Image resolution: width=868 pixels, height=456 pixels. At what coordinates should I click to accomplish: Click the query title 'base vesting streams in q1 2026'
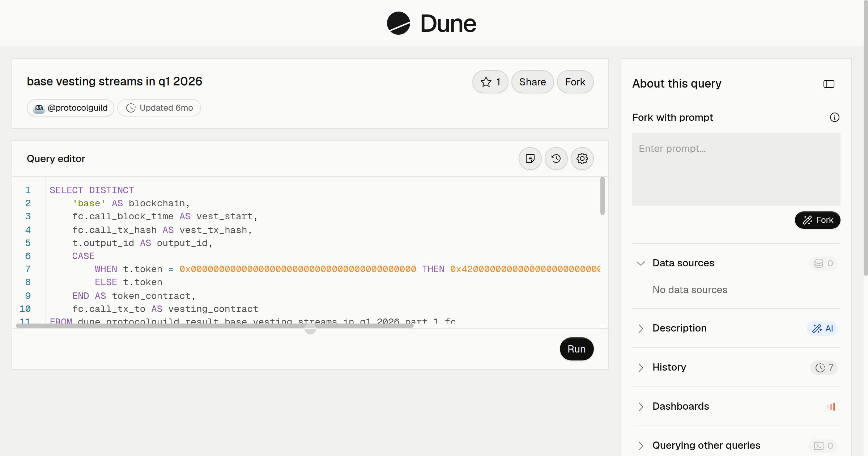point(114,81)
